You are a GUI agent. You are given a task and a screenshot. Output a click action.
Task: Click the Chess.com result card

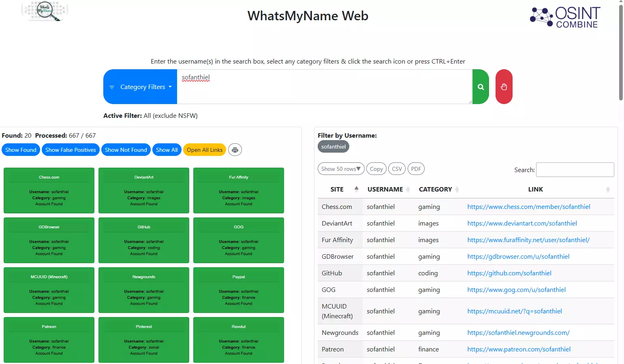click(49, 190)
